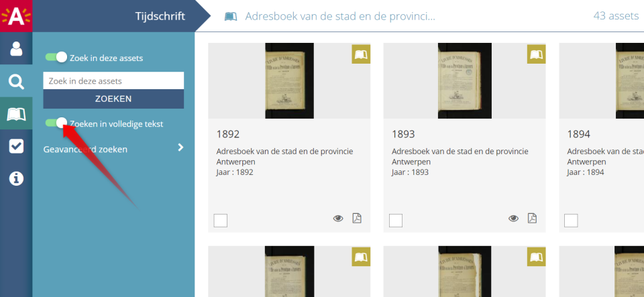Open the info circle sidebar icon

[x=16, y=178]
